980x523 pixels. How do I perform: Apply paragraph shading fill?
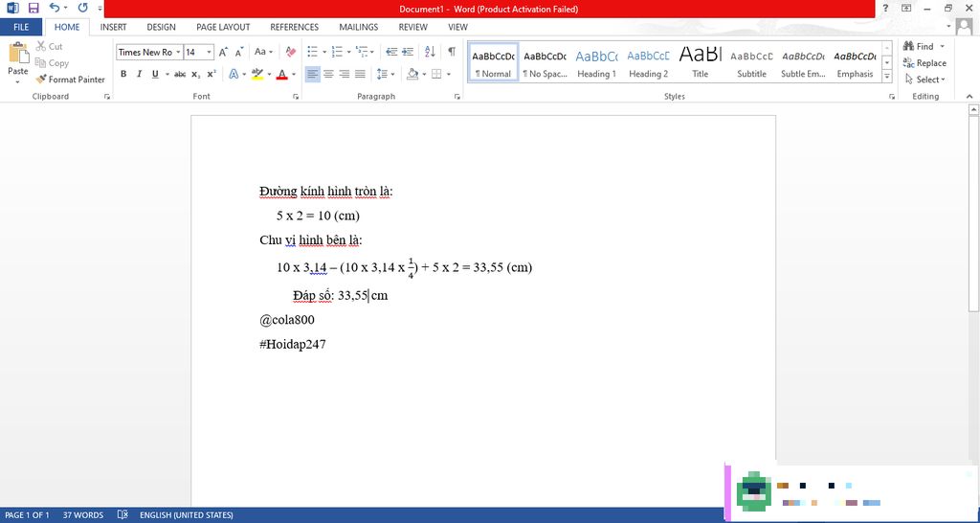(x=412, y=74)
